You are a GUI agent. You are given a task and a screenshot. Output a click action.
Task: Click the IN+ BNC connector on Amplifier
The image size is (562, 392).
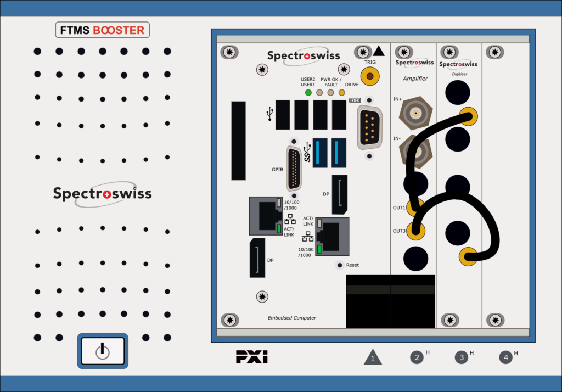tap(416, 113)
